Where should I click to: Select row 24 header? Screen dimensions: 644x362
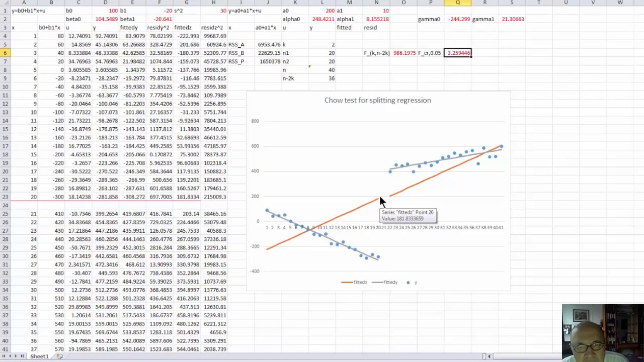[x=5, y=205]
